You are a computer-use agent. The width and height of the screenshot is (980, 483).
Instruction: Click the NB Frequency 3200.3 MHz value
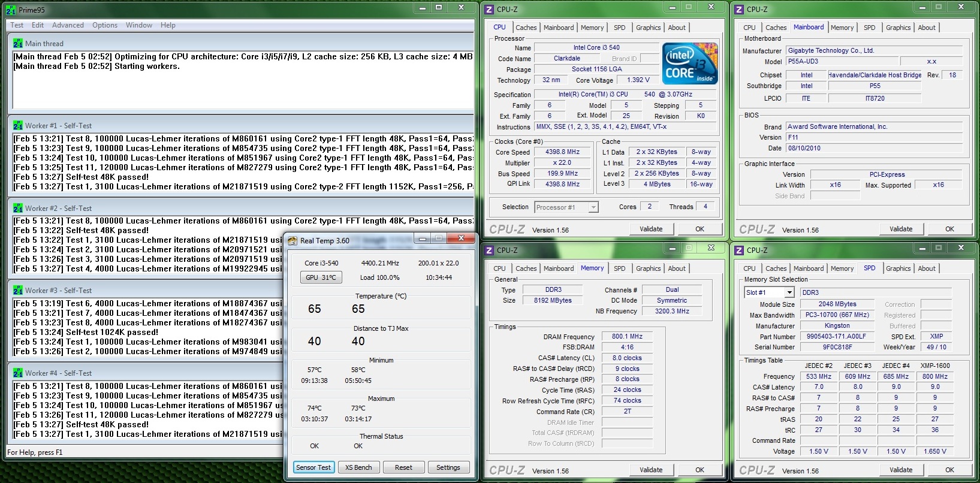pos(672,312)
